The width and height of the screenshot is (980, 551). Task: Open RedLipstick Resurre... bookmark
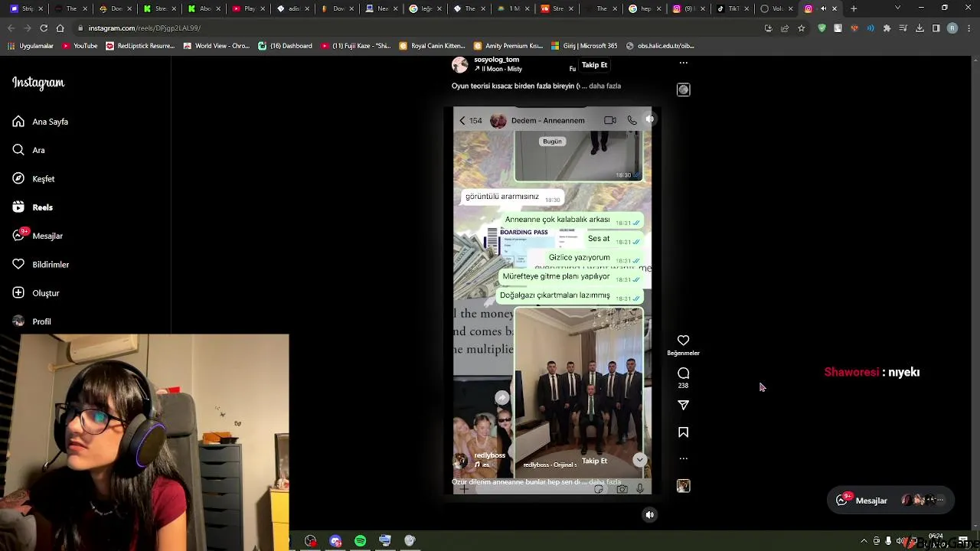(140, 46)
